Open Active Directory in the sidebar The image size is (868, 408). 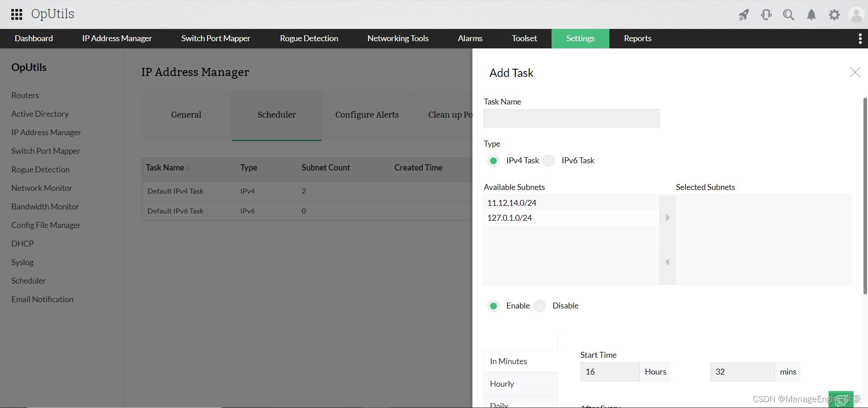[40, 114]
